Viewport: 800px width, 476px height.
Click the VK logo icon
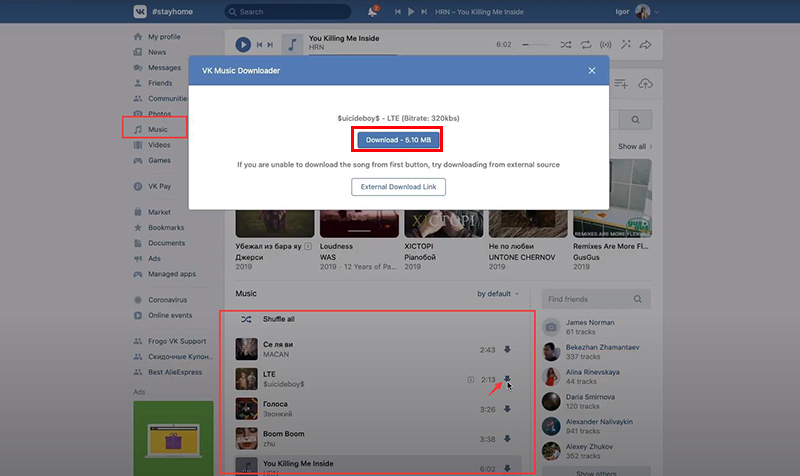pyautogui.click(x=140, y=11)
